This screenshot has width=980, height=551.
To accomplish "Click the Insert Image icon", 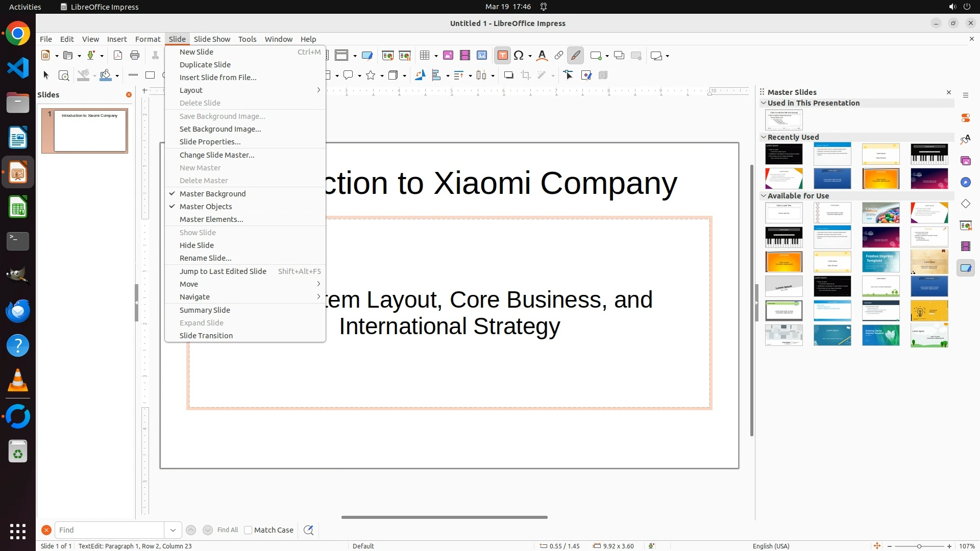I will [x=448, y=56].
